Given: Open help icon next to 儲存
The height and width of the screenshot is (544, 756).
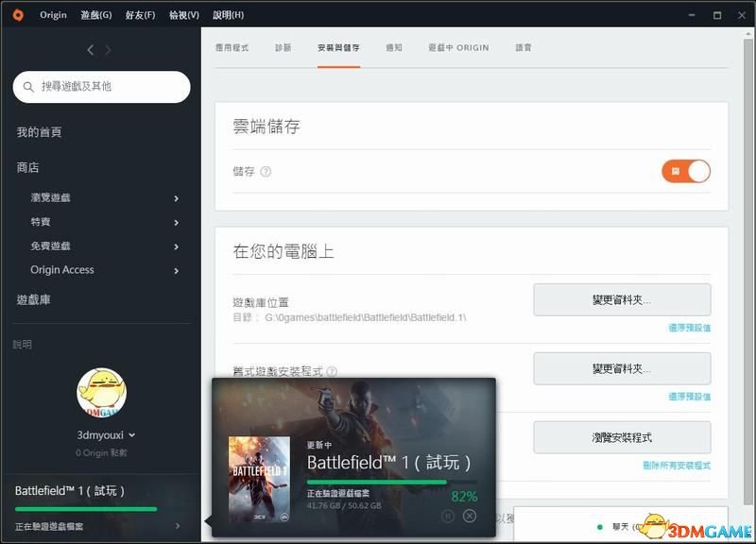Looking at the screenshot, I should pos(266,172).
